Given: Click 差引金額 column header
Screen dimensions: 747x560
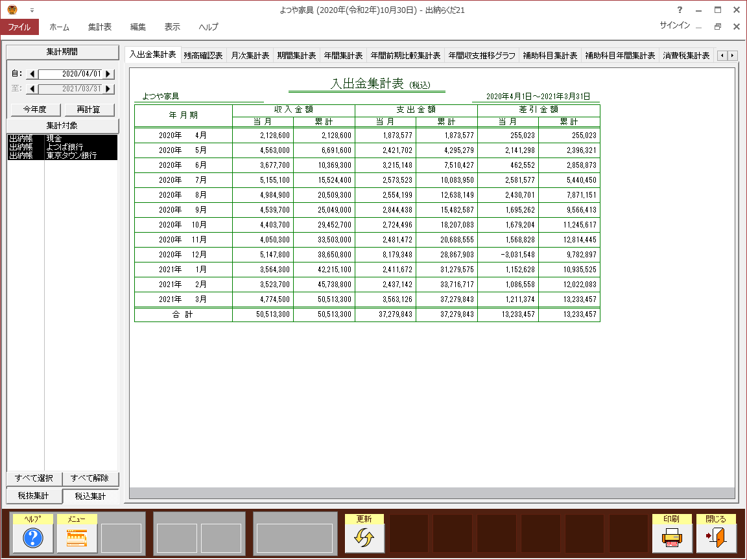Looking at the screenshot, I should 539,110.
